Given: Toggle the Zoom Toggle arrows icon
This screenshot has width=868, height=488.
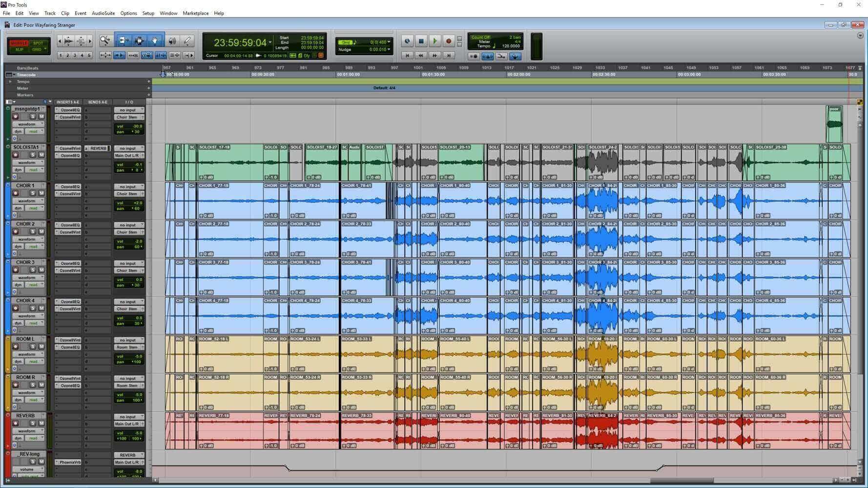Looking at the screenshot, I should pyautogui.click(x=105, y=56).
